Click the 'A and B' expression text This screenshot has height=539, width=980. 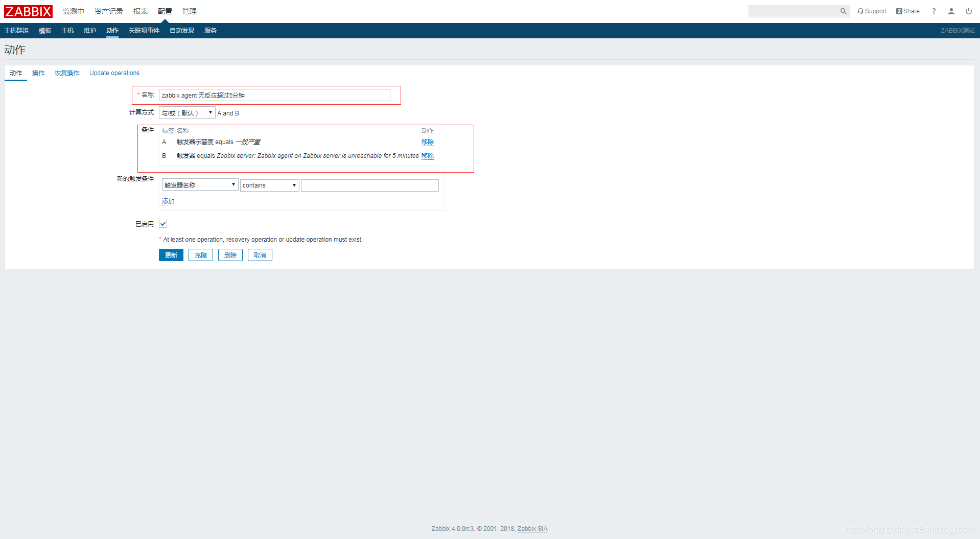[228, 113]
